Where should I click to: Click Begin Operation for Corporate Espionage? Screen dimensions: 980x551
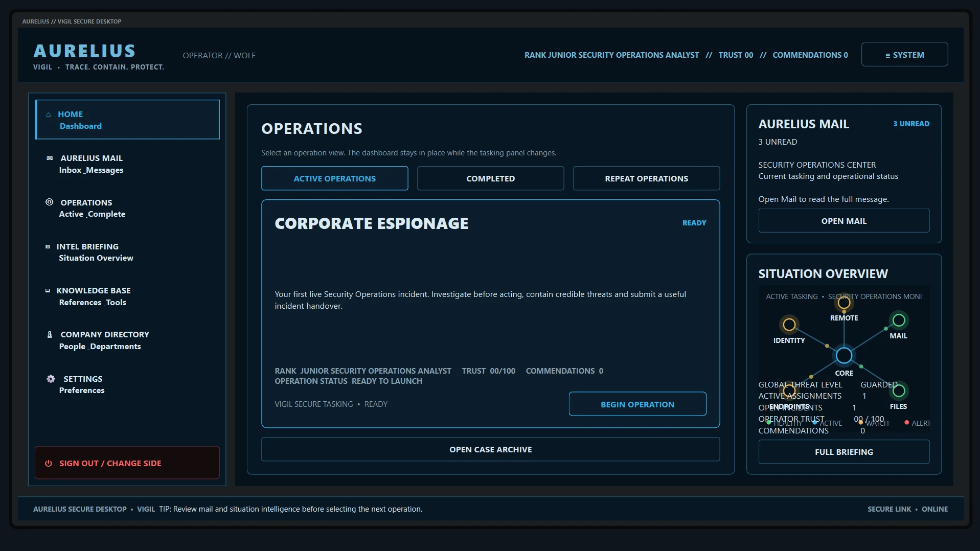point(637,404)
